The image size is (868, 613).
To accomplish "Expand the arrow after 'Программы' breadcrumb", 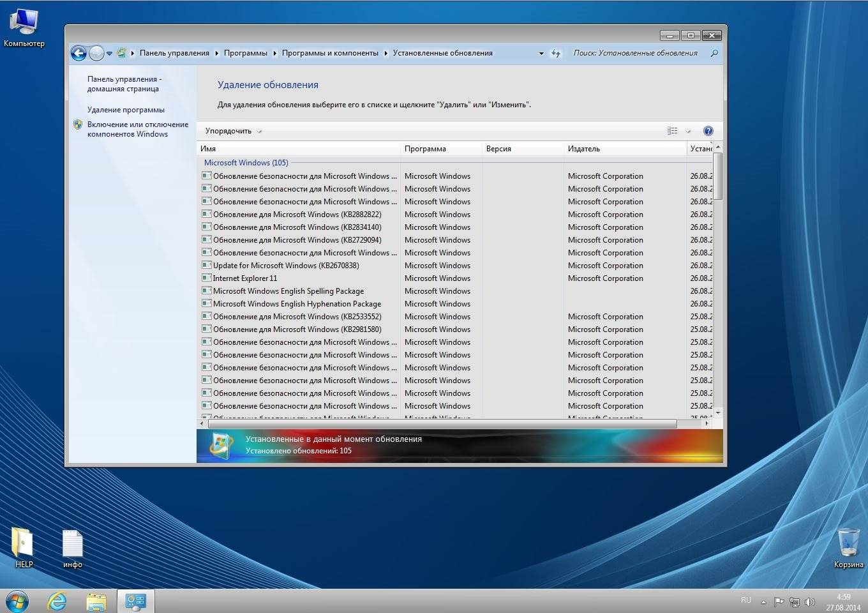I will (x=275, y=54).
